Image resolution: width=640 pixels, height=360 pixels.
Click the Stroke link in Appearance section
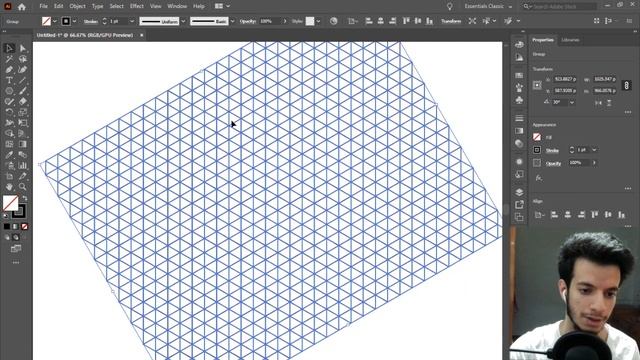pos(552,150)
